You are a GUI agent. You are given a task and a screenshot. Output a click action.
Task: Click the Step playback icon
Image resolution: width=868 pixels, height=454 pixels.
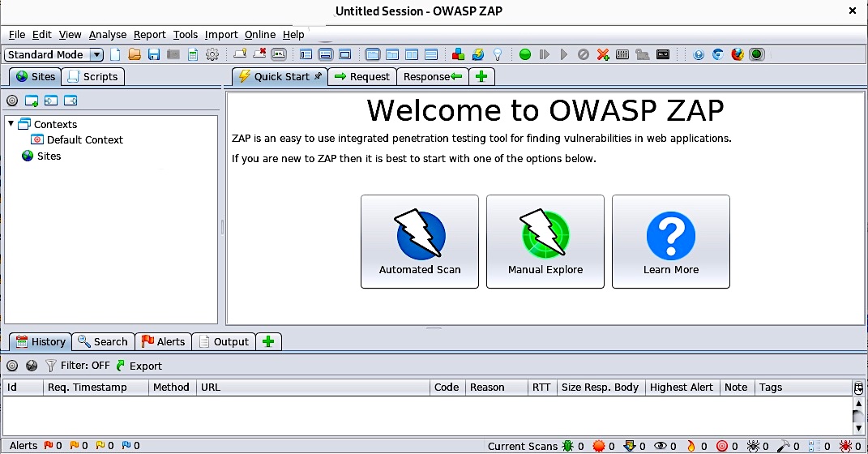545,54
